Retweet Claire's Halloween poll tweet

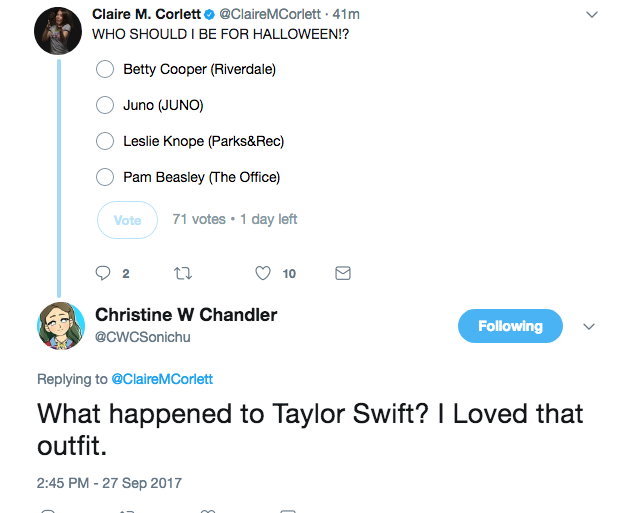pyautogui.click(x=183, y=273)
